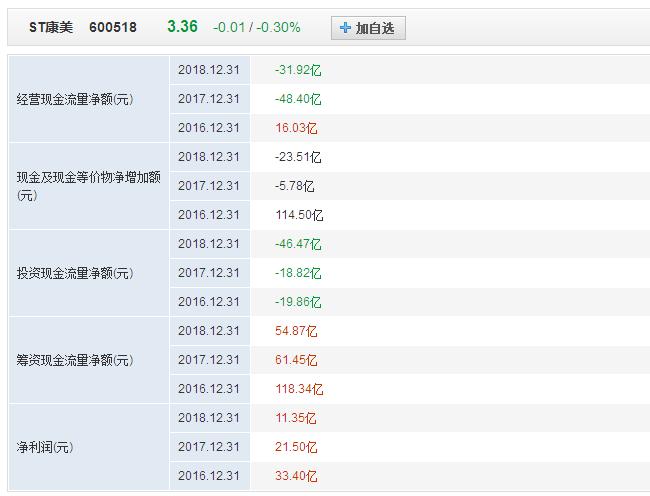Select the value -31.92亿
650x496 pixels.
pyautogui.click(x=298, y=70)
